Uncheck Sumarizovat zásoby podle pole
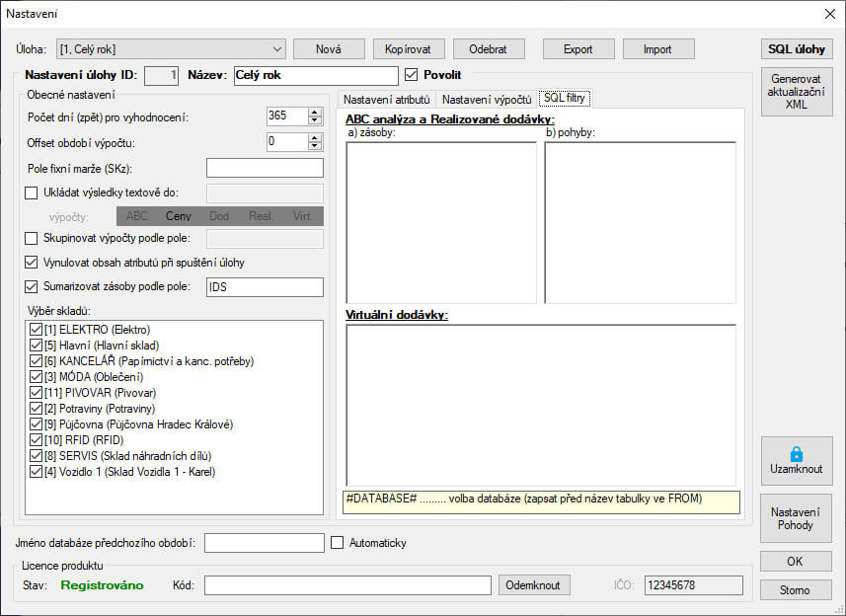This screenshot has width=846, height=616. point(32,287)
